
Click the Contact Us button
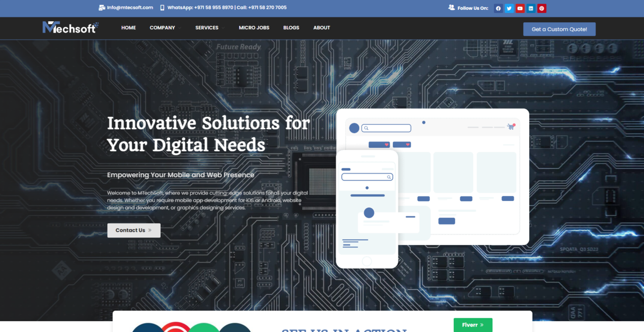[134, 230]
